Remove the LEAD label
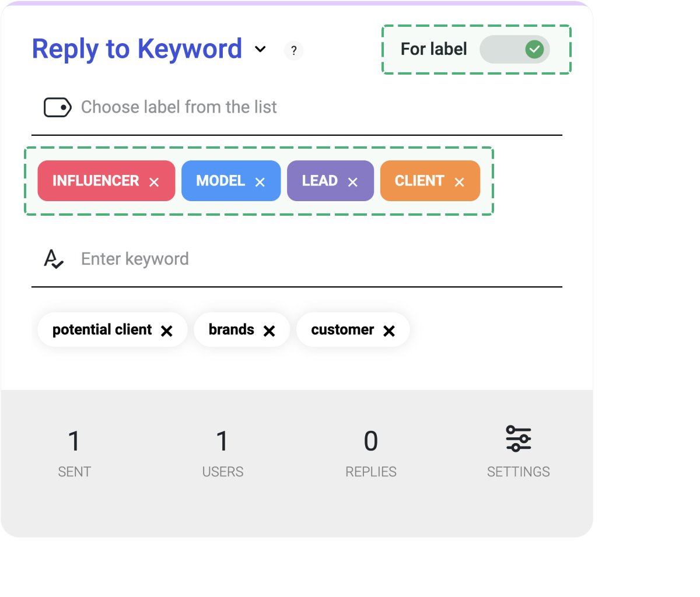 pos(353,182)
